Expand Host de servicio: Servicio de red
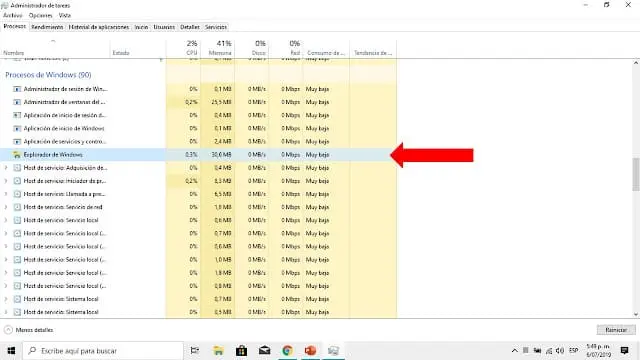 [x=6, y=207]
